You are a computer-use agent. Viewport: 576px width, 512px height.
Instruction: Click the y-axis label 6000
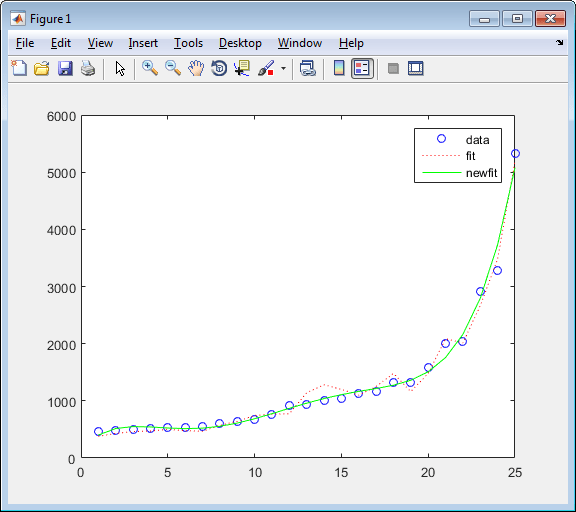(61, 116)
